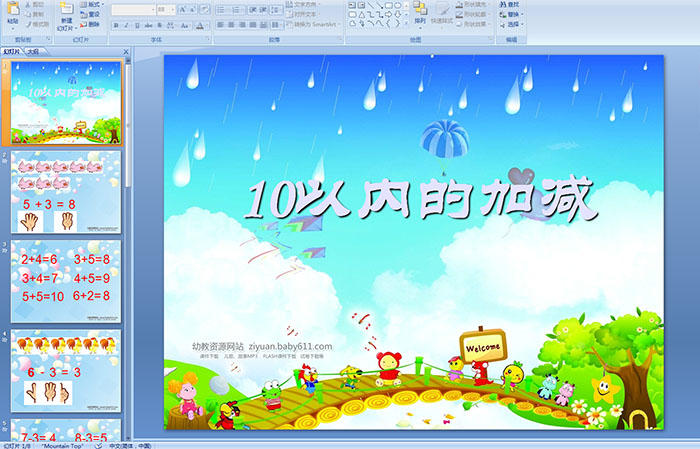Screen dimensions: 700x449
Task: Click the Delete (删除) slide icon
Action: pos(83,24)
